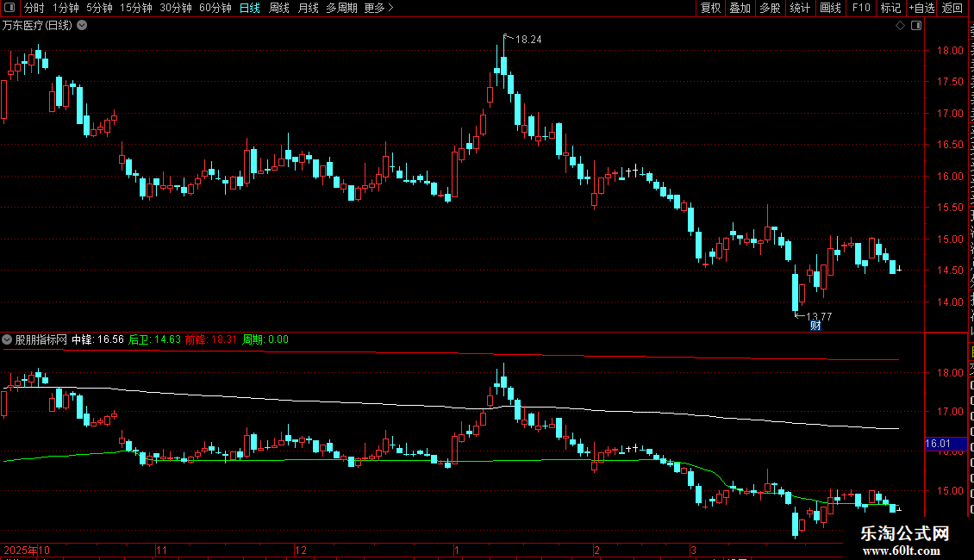The image size is (974, 560).
Task: Click the 周期: 0.00 indicator value
Action: click(x=265, y=339)
